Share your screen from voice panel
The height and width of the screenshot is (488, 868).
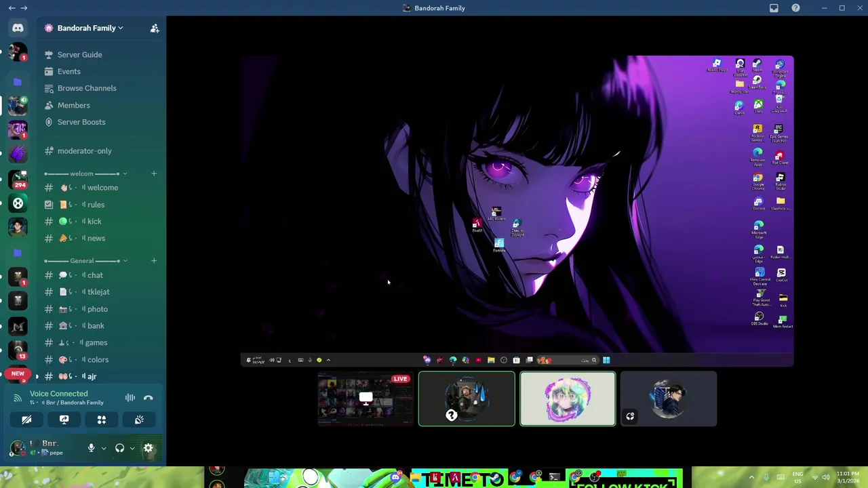64,420
